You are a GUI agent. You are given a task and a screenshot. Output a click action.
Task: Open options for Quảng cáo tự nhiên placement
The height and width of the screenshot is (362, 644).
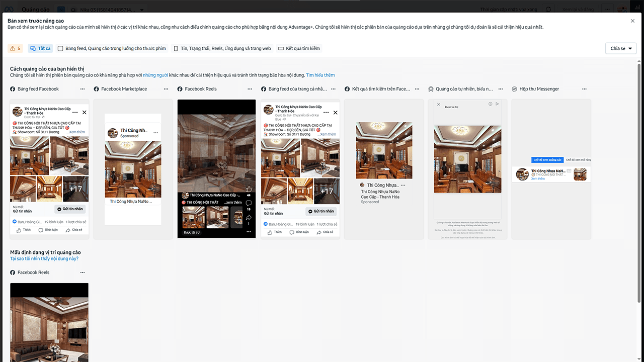pyautogui.click(x=501, y=89)
